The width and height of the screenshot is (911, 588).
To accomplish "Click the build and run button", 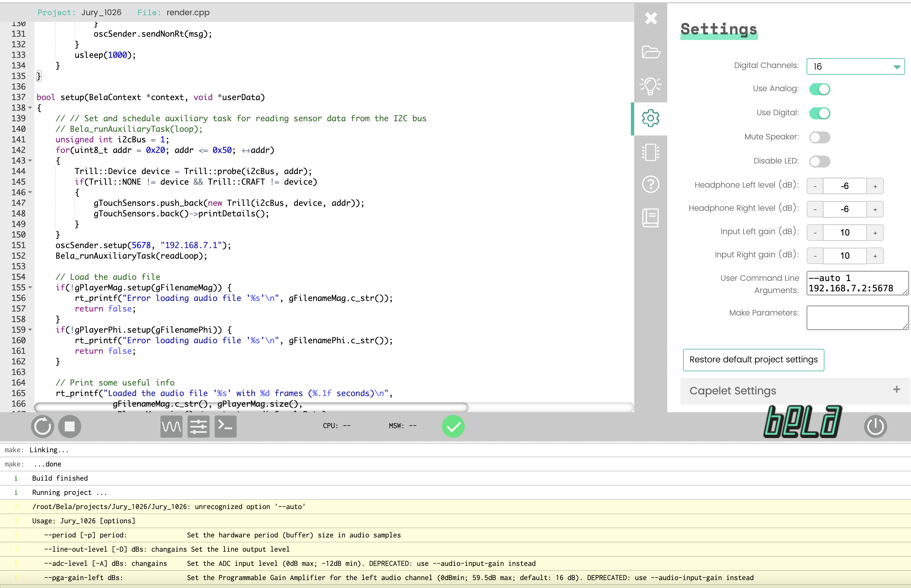I will coord(42,426).
